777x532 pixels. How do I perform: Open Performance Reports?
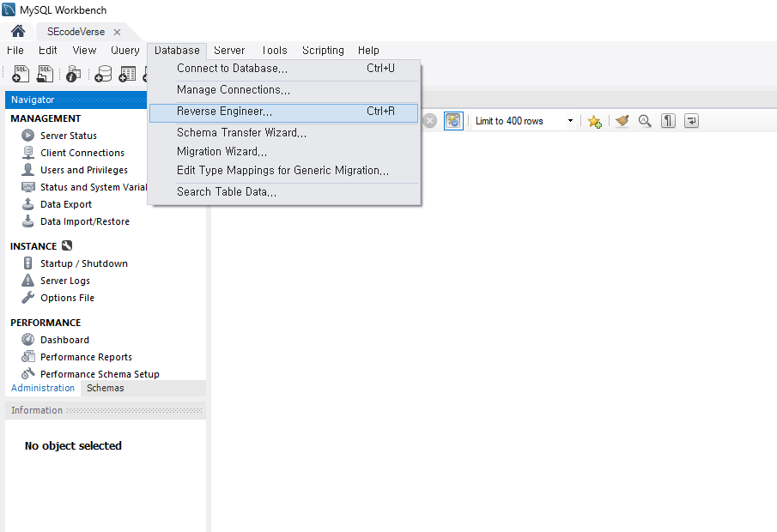86,357
